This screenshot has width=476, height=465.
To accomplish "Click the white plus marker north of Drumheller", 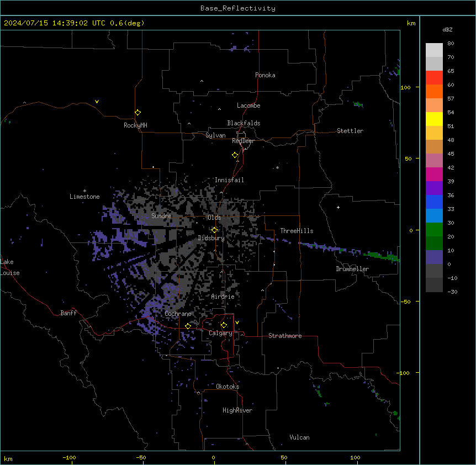I will 338,207.
